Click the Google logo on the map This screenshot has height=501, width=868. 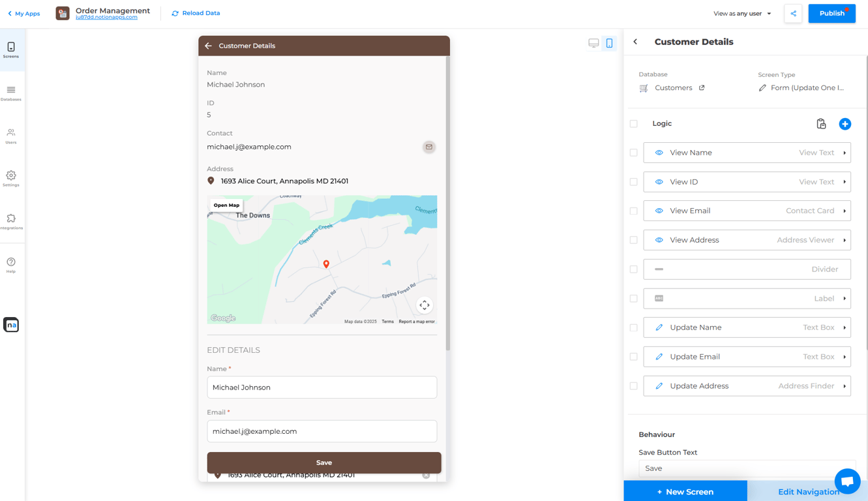click(x=223, y=318)
